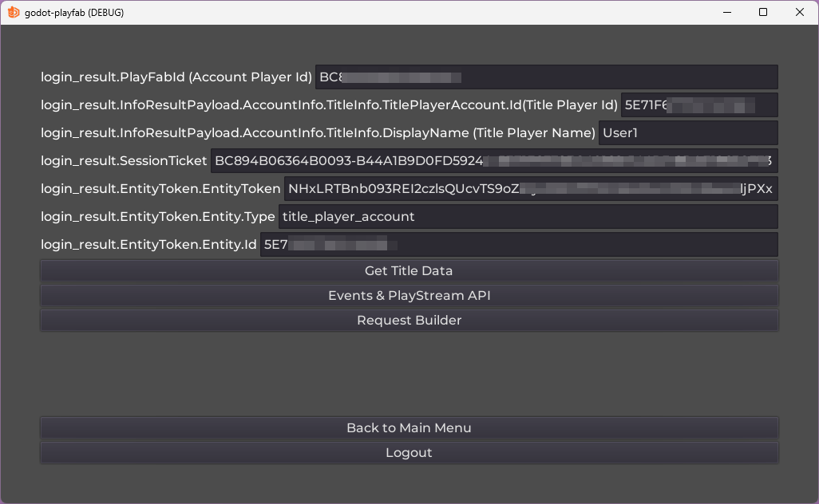Click the DisplayName field showing User1

(688, 132)
